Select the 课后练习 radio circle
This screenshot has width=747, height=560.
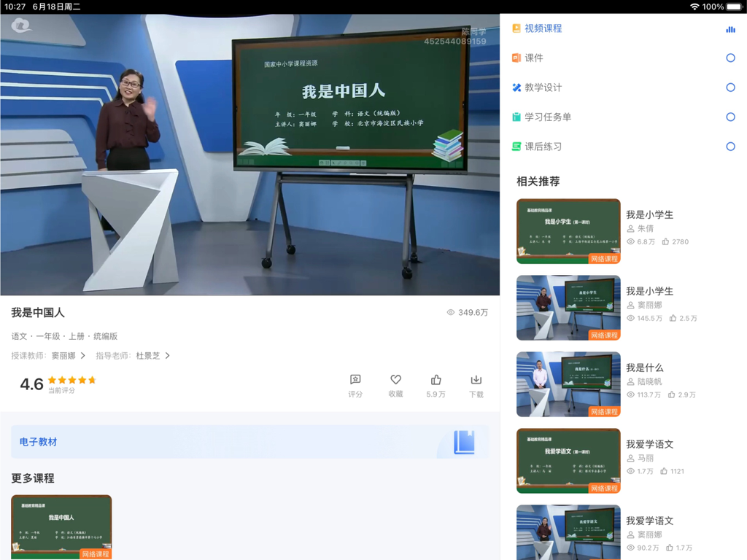pos(730,147)
